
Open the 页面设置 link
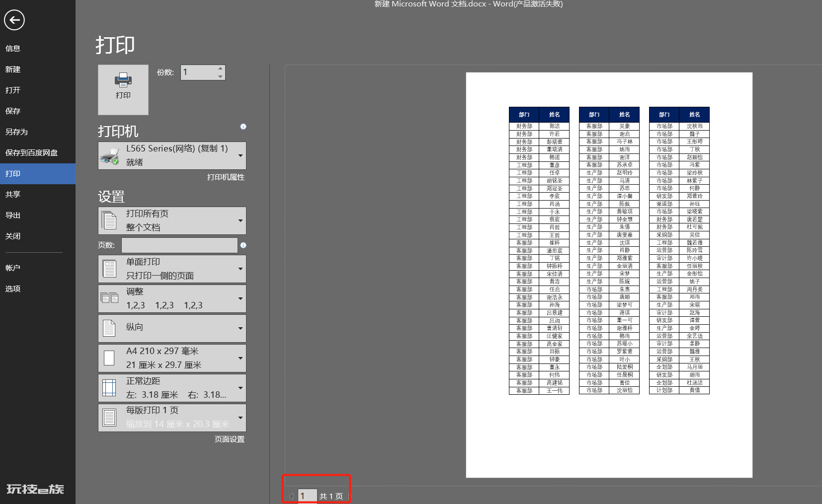coord(230,439)
